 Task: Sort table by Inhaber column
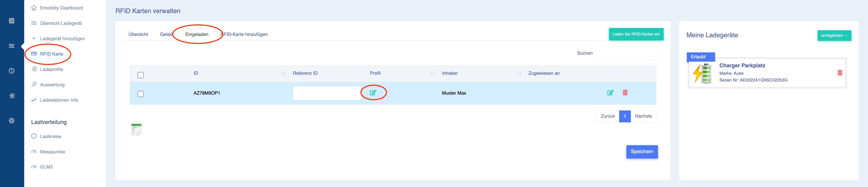pyautogui.click(x=519, y=73)
